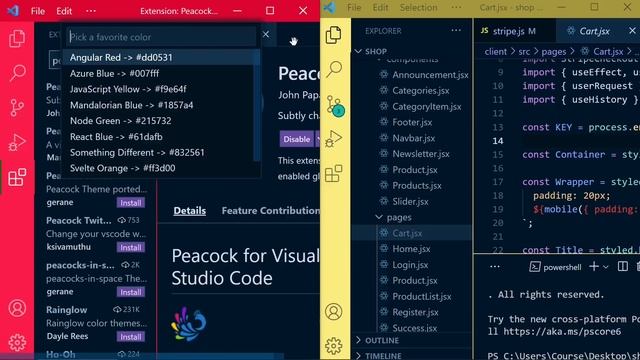Expand the TIMELINE section
Screen dimensions: 640x360
[x=358, y=356]
